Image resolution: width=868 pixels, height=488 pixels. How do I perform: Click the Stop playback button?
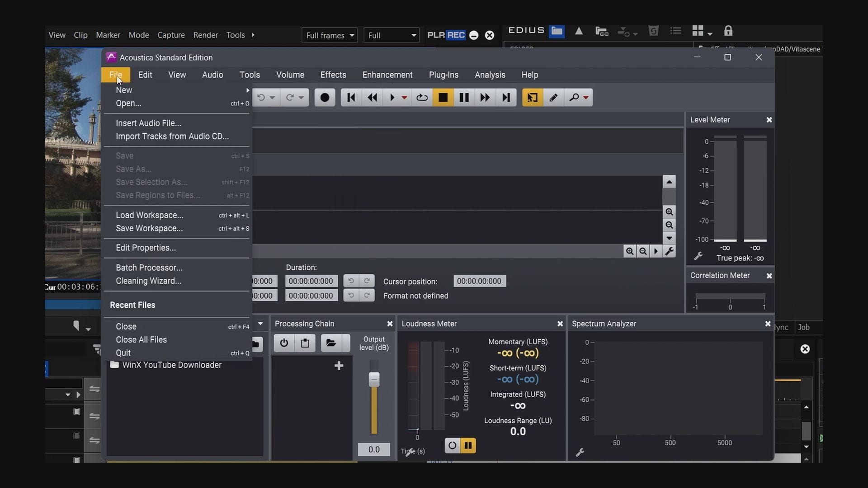443,98
